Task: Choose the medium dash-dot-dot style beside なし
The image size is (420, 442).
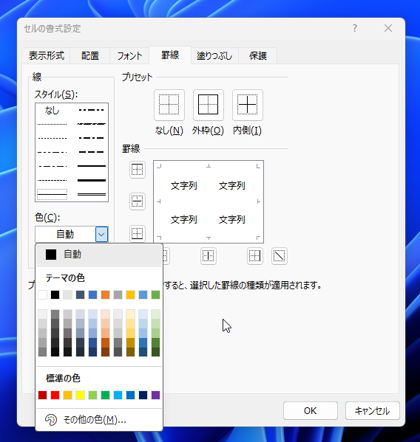Action: tap(91, 110)
